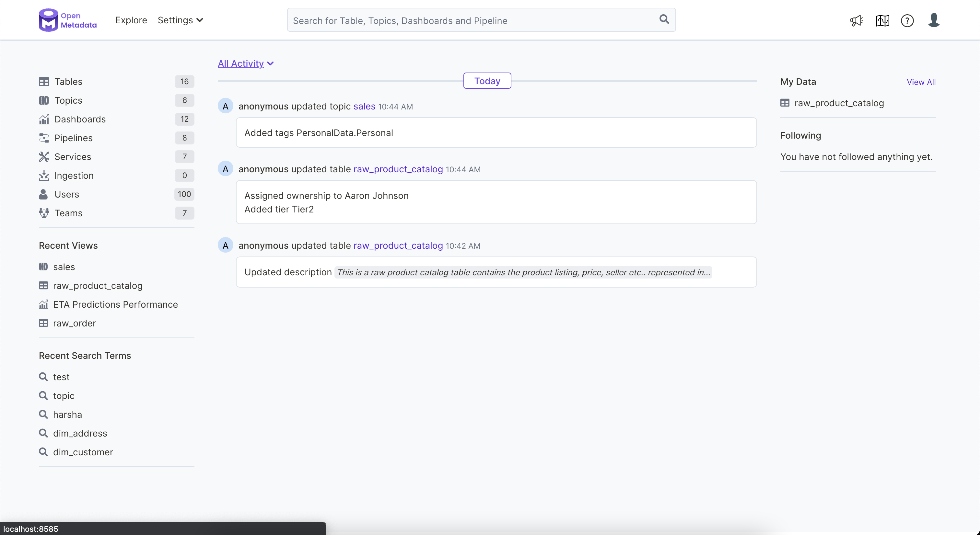Open the whats-new announcements megaphone icon
The image size is (980, 535).
pyautogui.click(x=856, y=20)
